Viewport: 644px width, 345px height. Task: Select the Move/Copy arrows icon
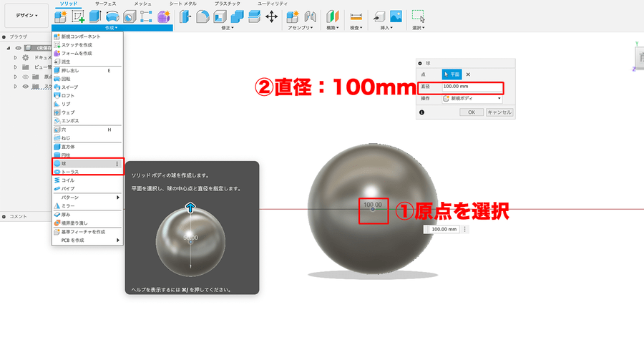click(271, 16)
